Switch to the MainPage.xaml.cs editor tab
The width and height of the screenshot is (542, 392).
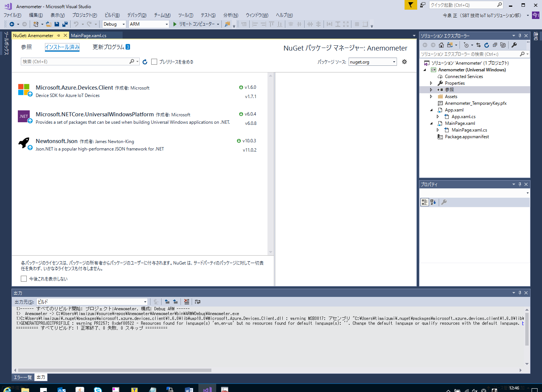coord(88,36)
